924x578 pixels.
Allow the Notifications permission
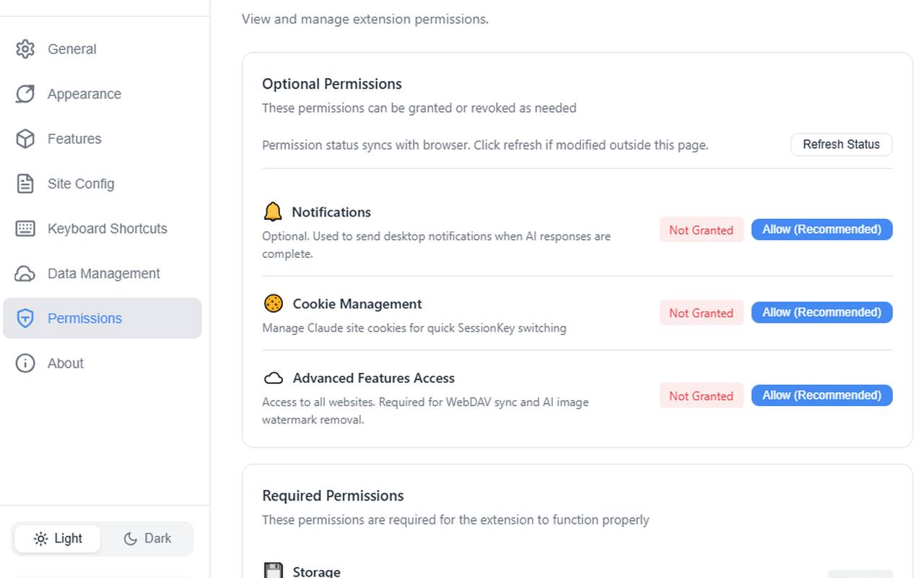821,230
